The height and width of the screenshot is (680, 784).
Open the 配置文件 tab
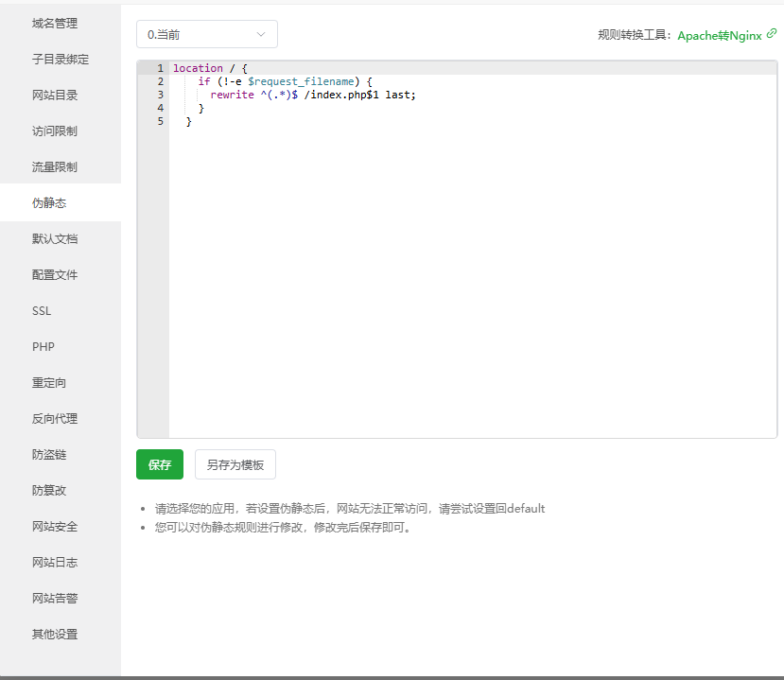(48, 274)
